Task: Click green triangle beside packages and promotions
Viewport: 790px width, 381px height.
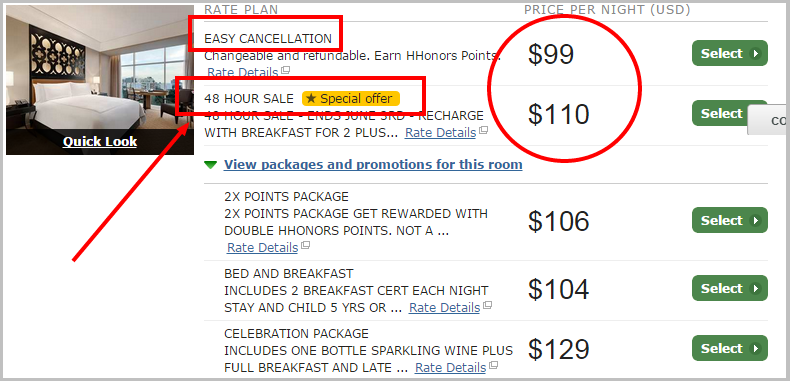Action: click(x=211, y=165)
